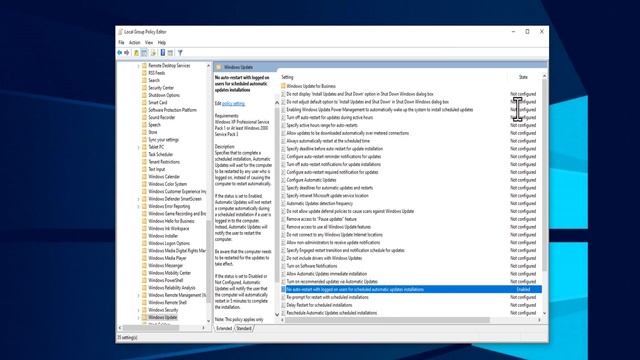Screen dimensions: 640x360
Task: Click the Export List toolbar icon
Action: [153, 53]
